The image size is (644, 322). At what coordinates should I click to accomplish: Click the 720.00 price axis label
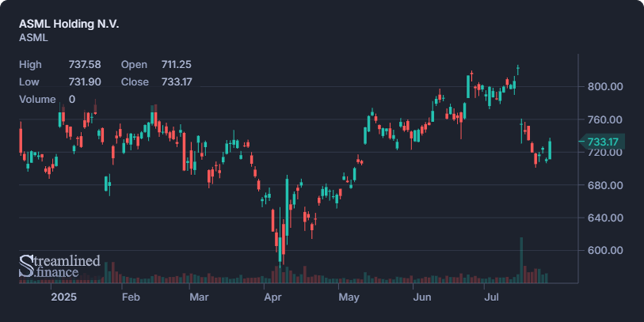[605, 152]
